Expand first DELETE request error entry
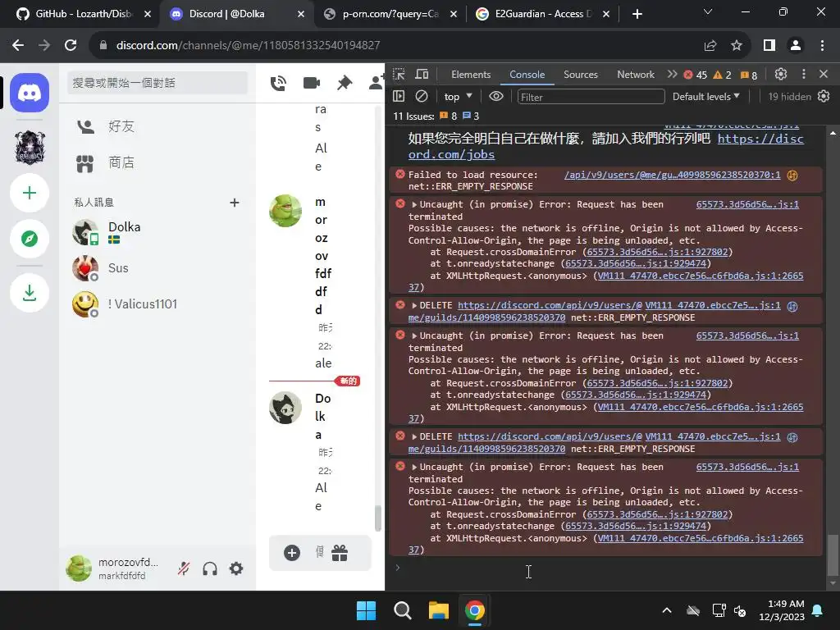 click(x=414, y=305)
